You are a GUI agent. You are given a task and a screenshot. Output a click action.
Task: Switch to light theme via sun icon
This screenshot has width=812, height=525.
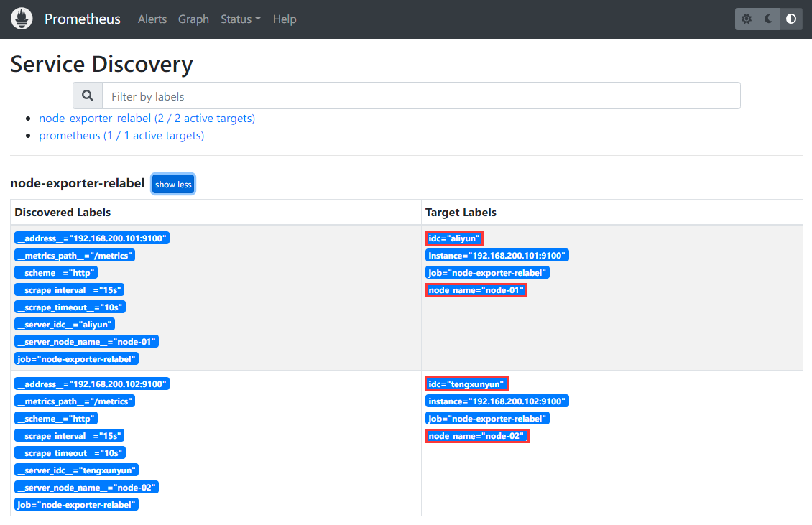[x=746, y=19]
